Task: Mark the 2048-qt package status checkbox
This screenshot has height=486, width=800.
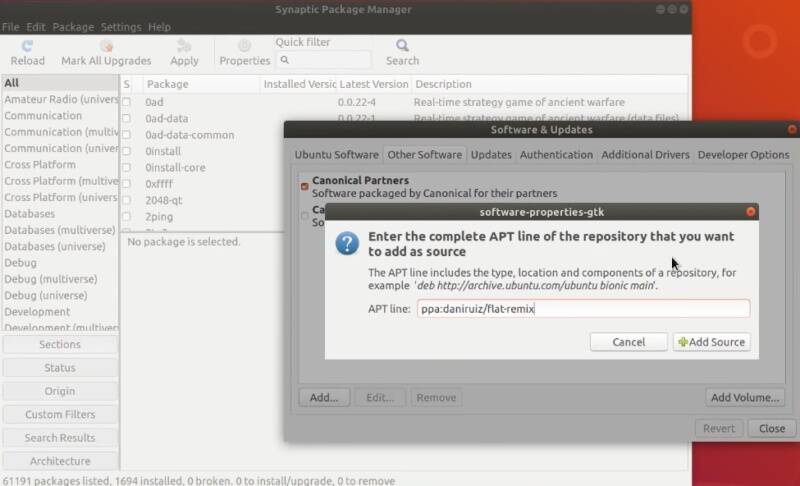Action: (127, 200)
